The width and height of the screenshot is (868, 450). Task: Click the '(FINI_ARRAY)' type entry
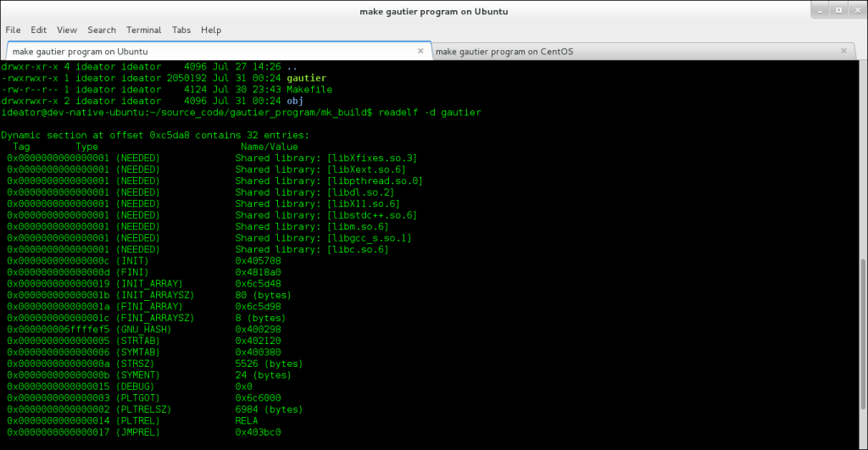pos(149,307)
